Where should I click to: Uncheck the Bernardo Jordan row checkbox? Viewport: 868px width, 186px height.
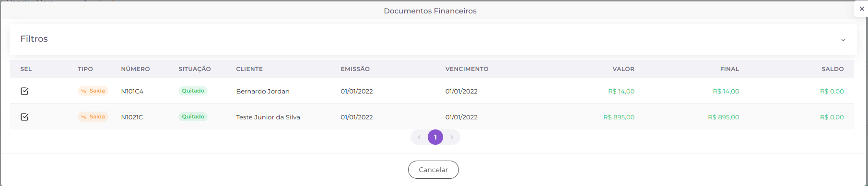pos(24,91)
